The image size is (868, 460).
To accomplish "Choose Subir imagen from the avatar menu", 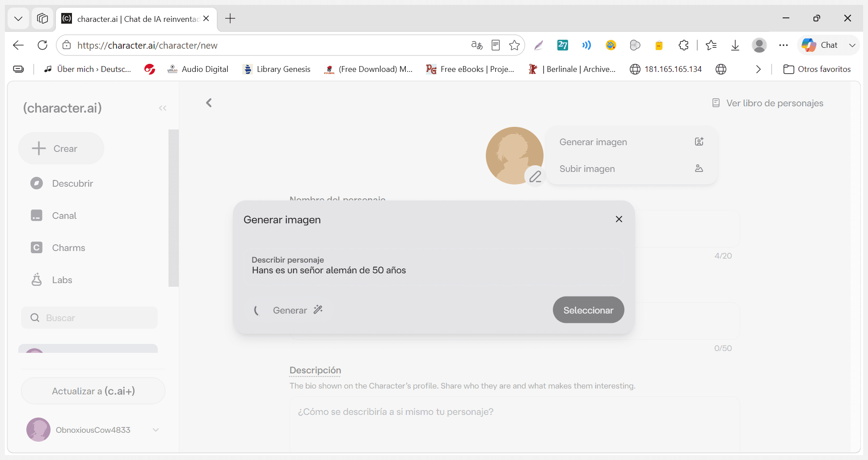I will click(x=632, y=169).
